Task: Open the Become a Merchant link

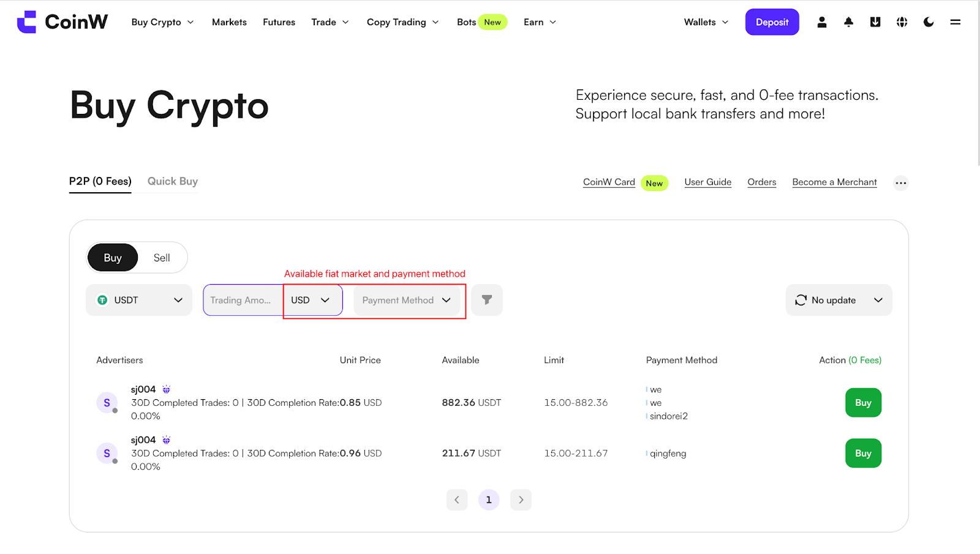Action: coord(834,182)
